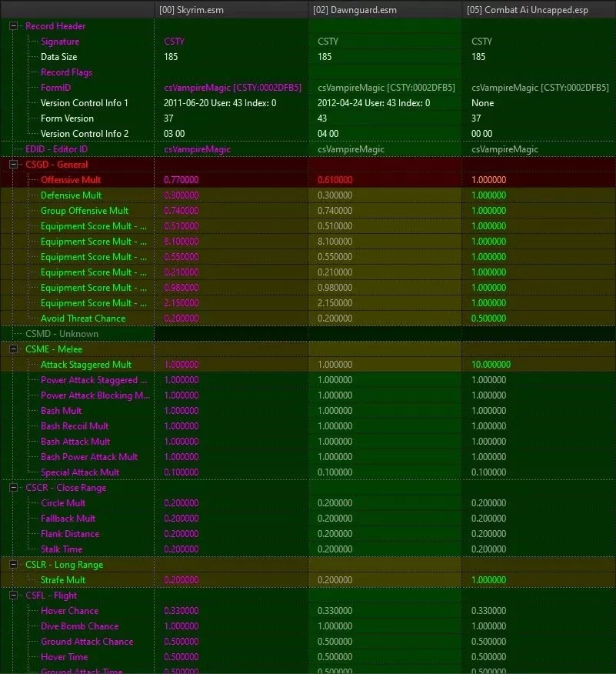Click the 2011-06-20 Version Control Info cell
The image size is (616, 674).
220,103
